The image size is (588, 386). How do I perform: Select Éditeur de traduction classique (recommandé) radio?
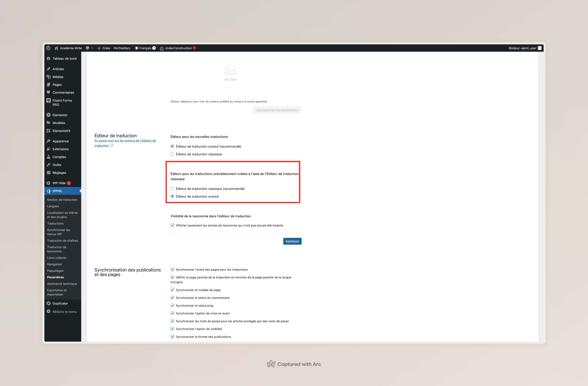pyautogui.click(x=172, y=189)
